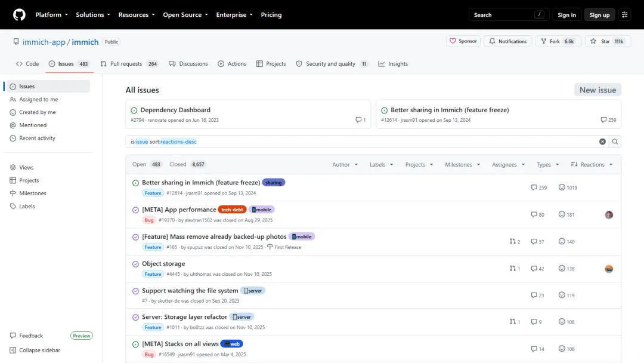Click the comment count icon on the pinned Better sharing card
Screen dimensions: 644x363
pyautogui.click(x=603, y=120)
